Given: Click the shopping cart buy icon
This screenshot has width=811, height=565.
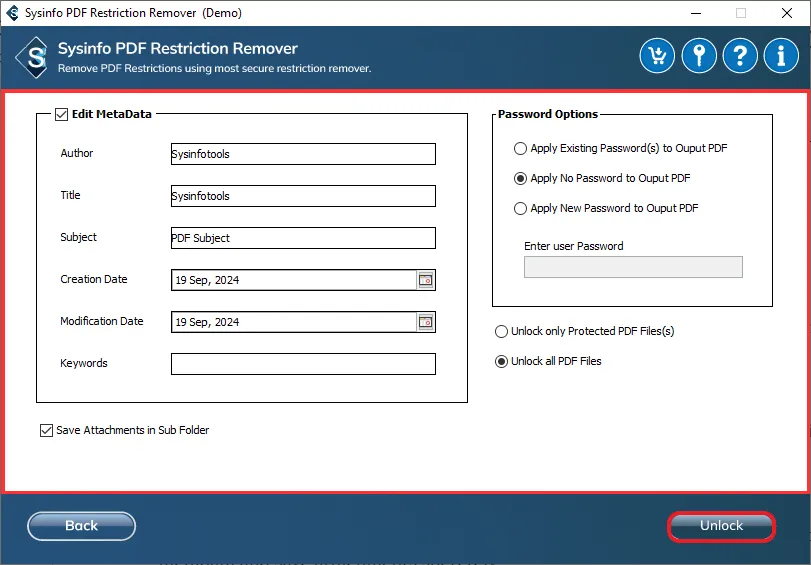Looking at the screenshot, I should coord(657,56).
